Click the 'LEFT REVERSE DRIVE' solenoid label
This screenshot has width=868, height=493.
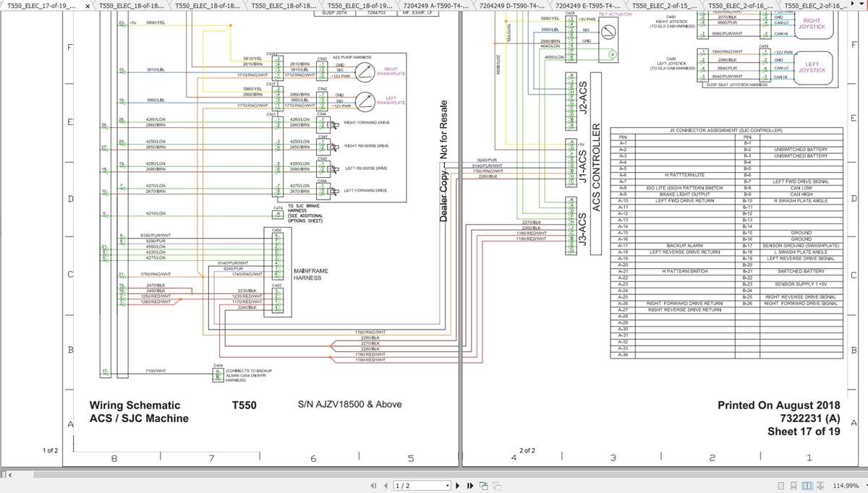click(x=367, y=168)
